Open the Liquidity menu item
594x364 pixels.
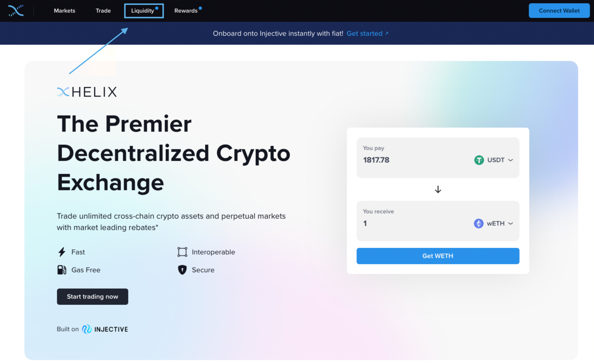144,11
